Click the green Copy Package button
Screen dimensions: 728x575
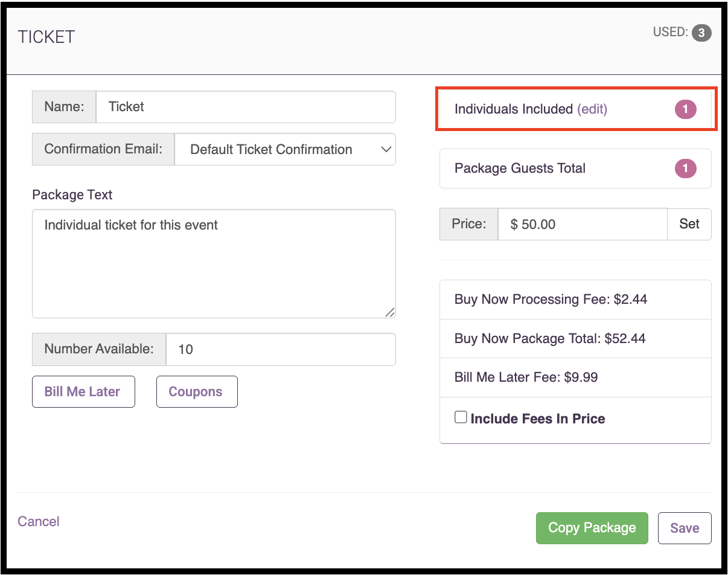click(x=592, y=528)
